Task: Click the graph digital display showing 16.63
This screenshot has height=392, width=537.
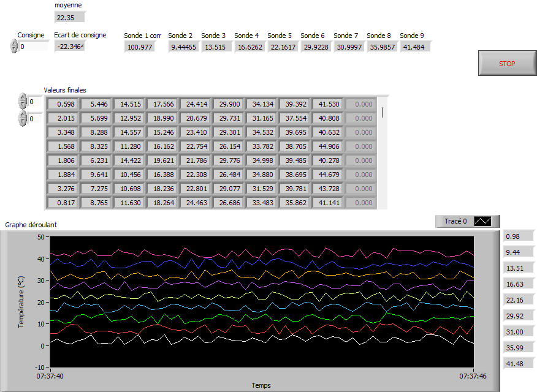Action: 518,284
